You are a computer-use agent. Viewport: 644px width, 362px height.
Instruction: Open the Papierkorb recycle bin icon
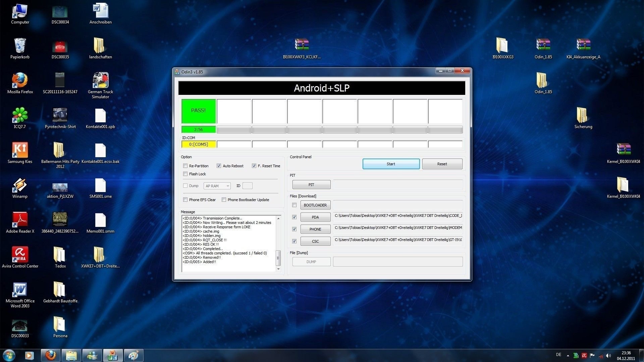click(x=20, y=49)
